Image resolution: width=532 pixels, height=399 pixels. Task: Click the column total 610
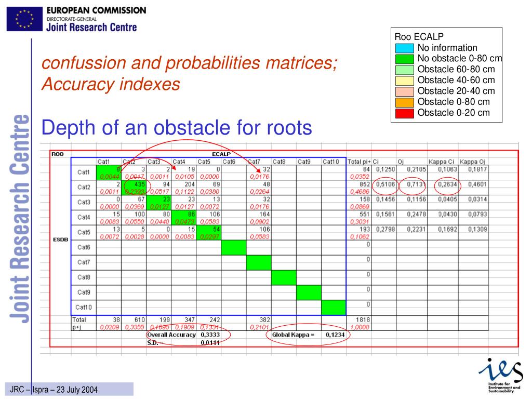click(x=139, y=320)
